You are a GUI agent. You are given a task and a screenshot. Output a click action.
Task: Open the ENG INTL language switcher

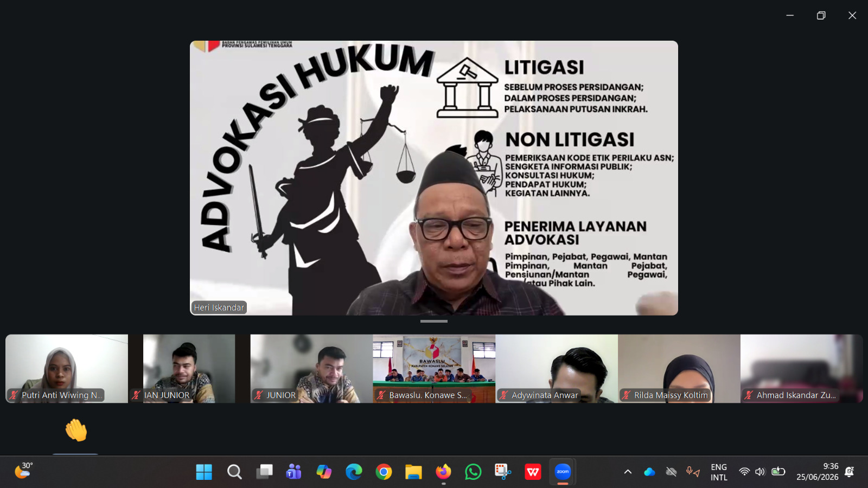[x=719, y=472]
